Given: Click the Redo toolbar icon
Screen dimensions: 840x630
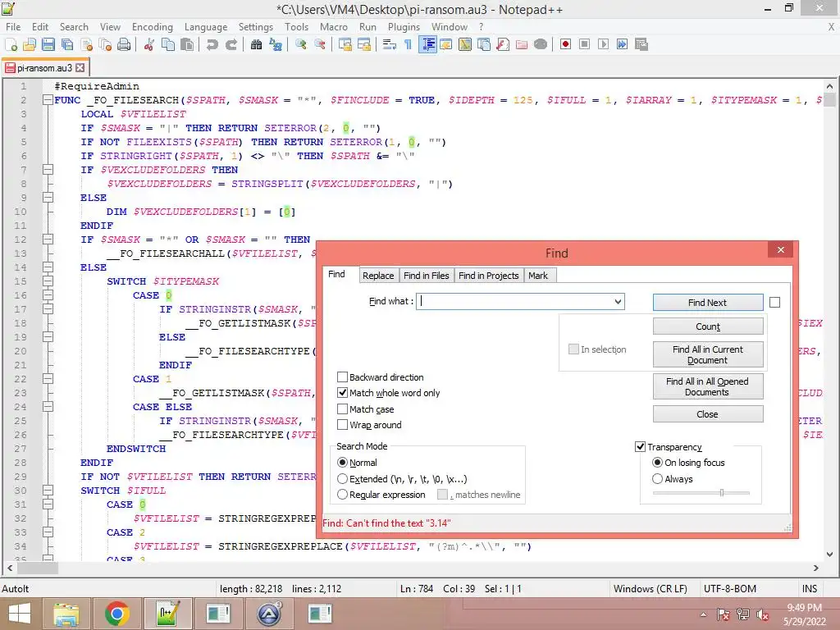Looking at the screenshot, I should coord(231,44).
